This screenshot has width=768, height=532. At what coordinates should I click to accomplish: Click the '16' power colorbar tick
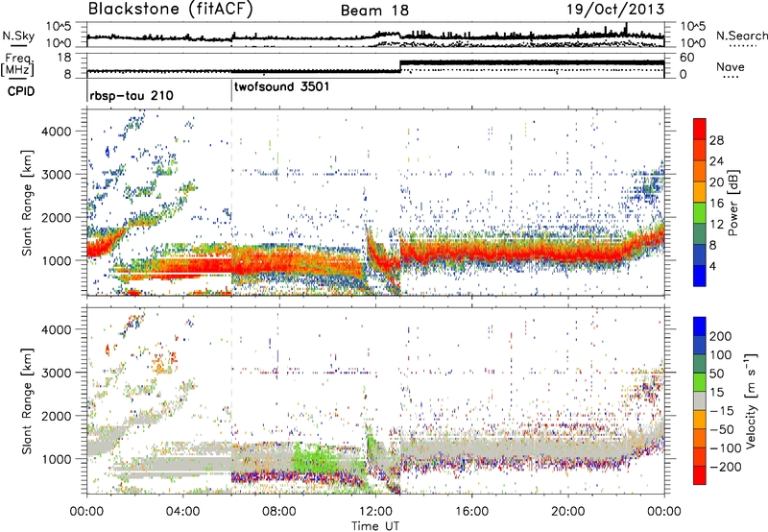click(716, 204)
